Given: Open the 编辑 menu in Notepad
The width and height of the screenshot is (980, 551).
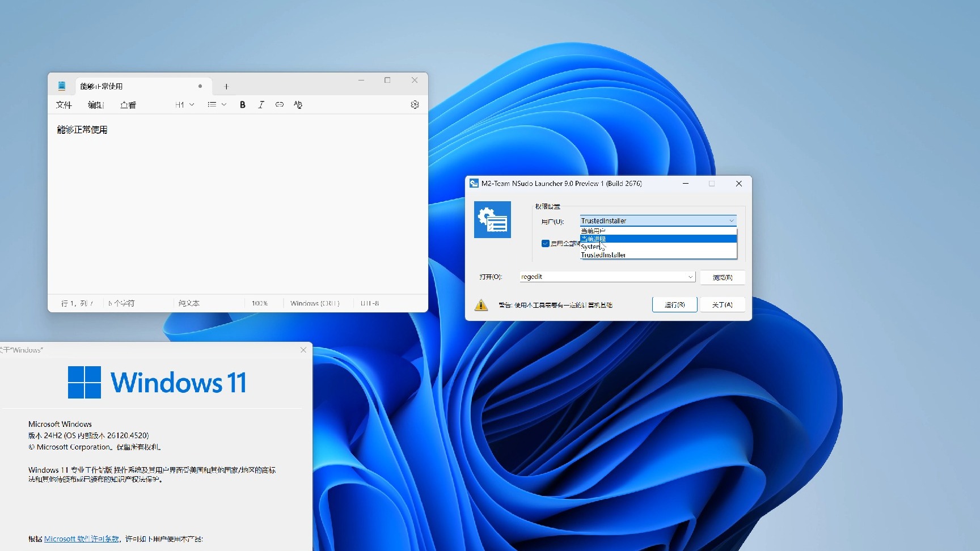Looking at the screenshot, I should (96, 105).
